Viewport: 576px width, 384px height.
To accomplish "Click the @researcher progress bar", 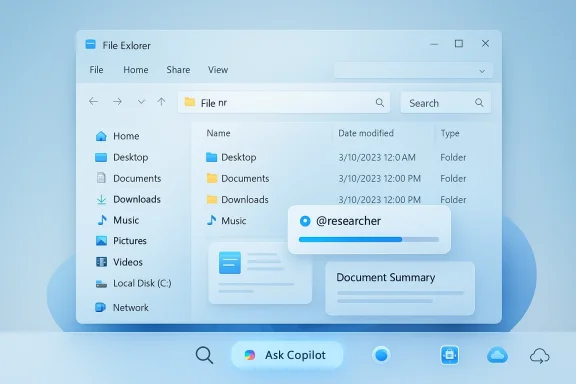I will (x=369, y=240).
